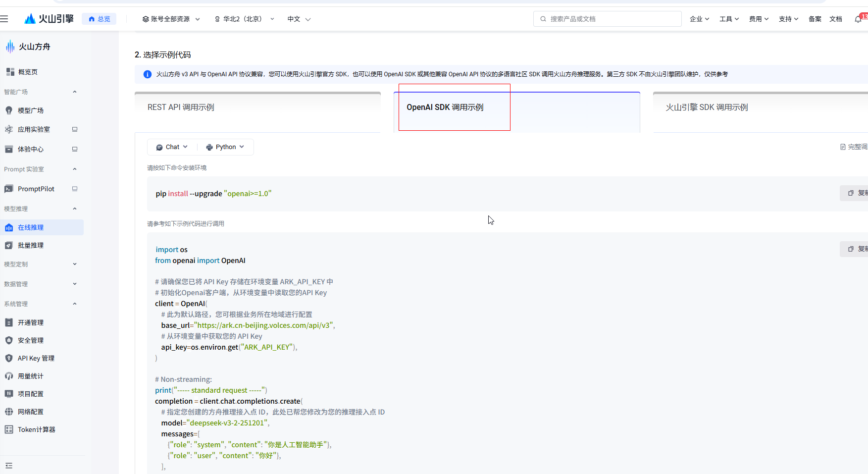Open the hamburger menu at top left
Image resolution: width=868 pixels, height=474 pixels.
point(4,19)
